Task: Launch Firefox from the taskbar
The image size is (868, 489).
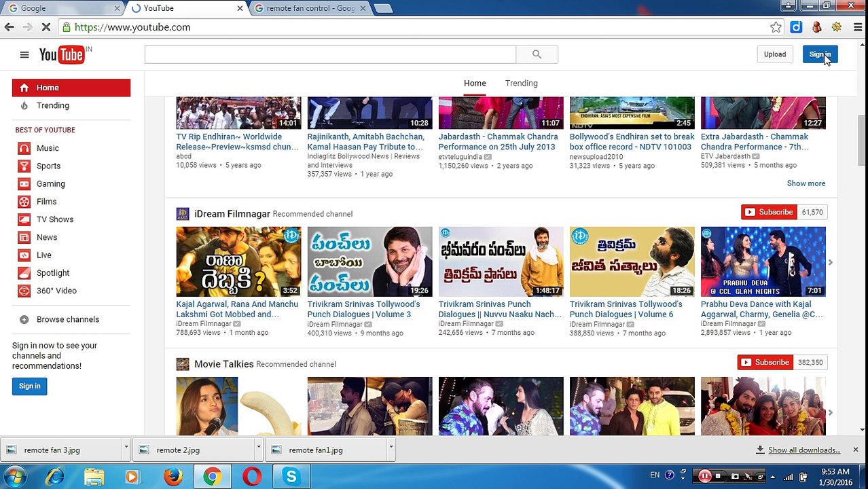Action: point(173,477)
